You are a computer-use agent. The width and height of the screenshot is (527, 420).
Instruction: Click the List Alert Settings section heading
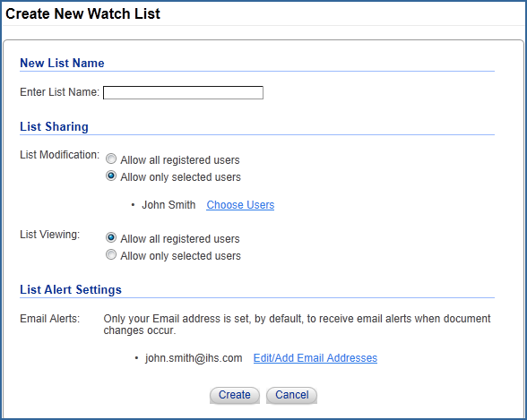tap(71, 290)
